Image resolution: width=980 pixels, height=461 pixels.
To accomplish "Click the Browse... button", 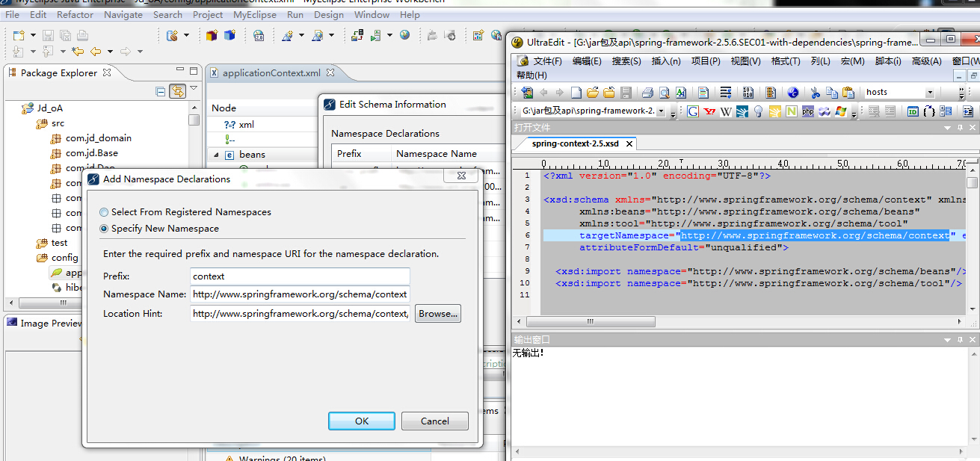I will tap(438, 314).
